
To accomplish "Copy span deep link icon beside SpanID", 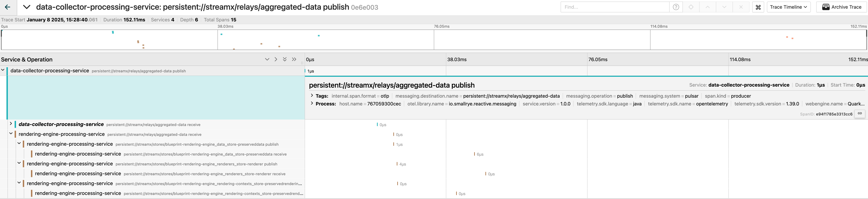I will click(x=860, y=114).
